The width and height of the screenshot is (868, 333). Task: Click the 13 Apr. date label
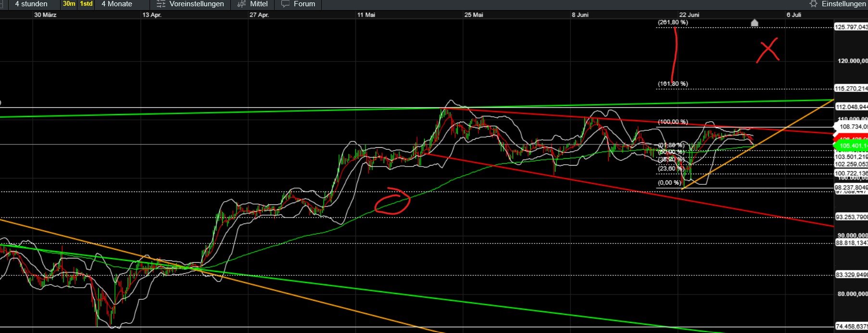[152, 15]
